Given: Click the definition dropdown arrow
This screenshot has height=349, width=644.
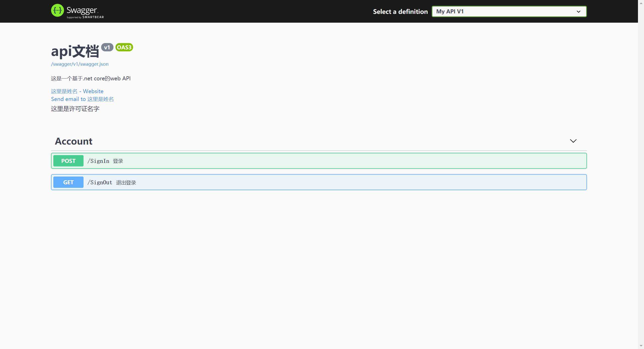Looking at the screenshot, I should [x=578, y=12].
